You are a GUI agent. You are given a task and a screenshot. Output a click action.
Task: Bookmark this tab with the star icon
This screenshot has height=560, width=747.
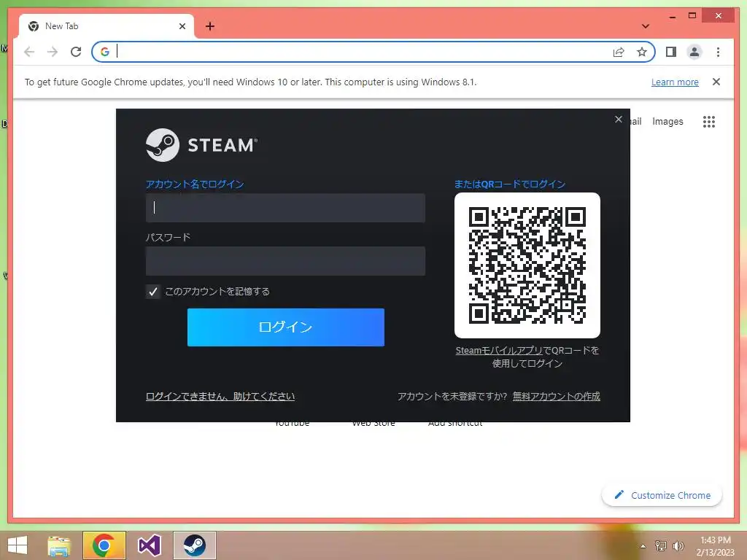click(642, 52)
